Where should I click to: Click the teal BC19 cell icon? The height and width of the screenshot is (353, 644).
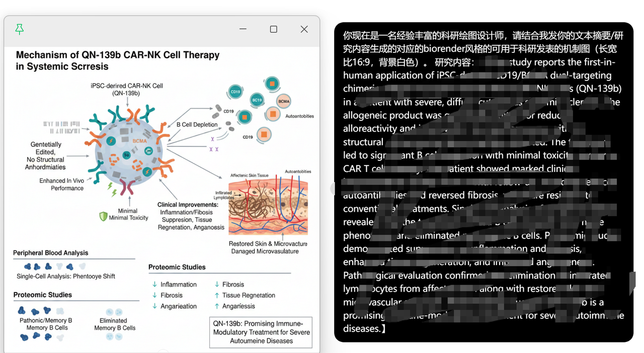(257, 100)
